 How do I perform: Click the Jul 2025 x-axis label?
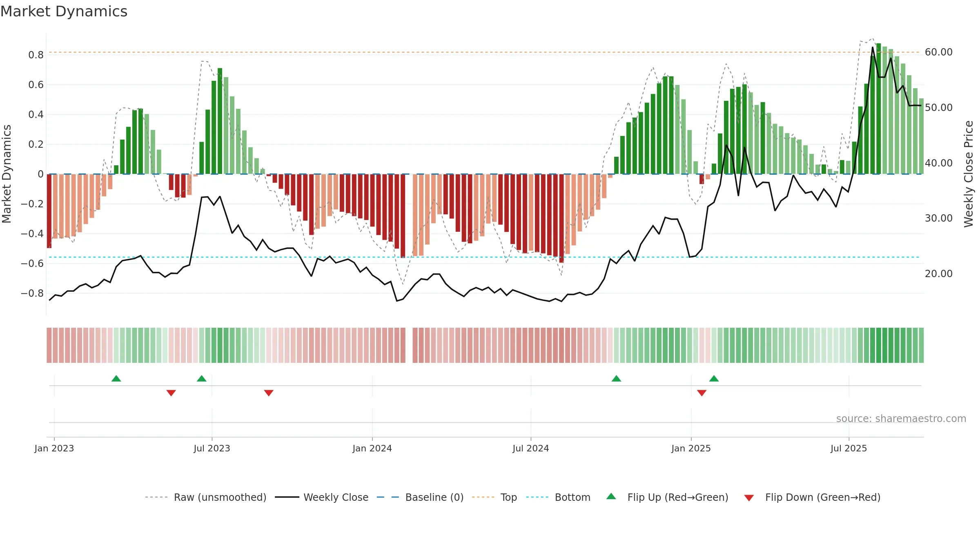pos(849,448)
